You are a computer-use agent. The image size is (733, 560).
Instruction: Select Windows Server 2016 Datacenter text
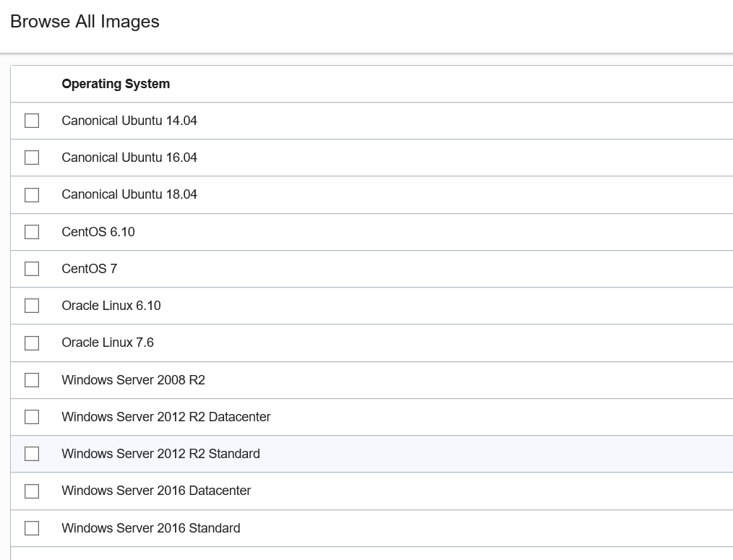coord(156,491)
